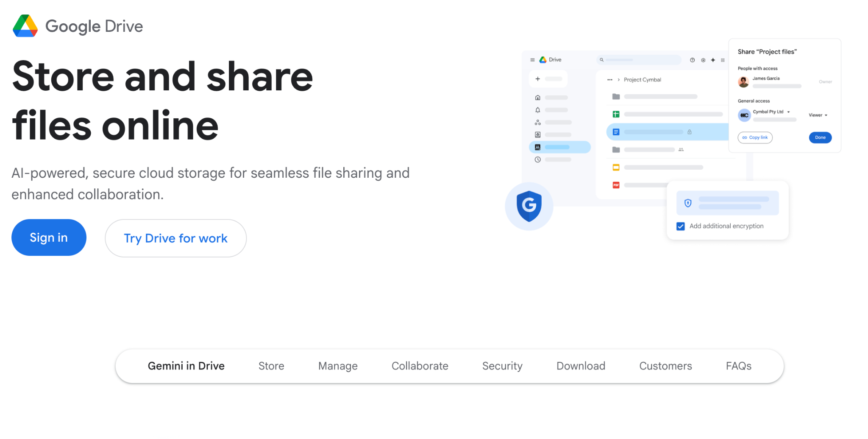Click the Copy link button
This screenshot has height=439, width=868.
coord(755,137)
